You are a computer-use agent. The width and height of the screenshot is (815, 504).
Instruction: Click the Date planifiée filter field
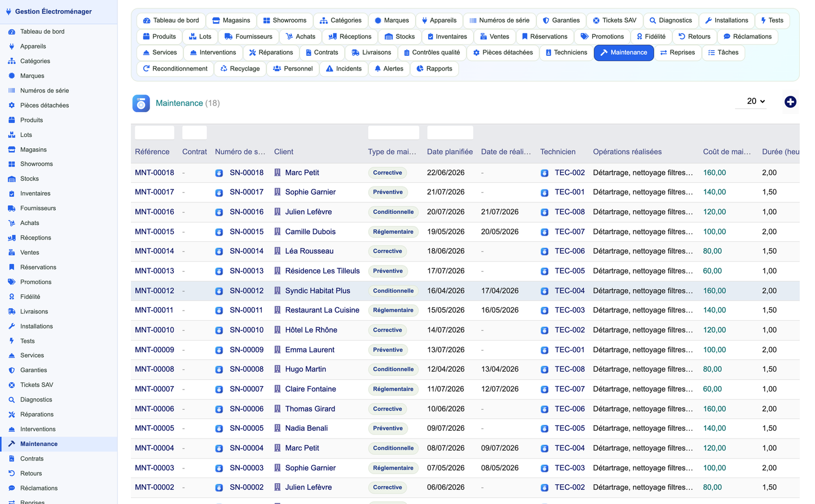pos(450,132)
